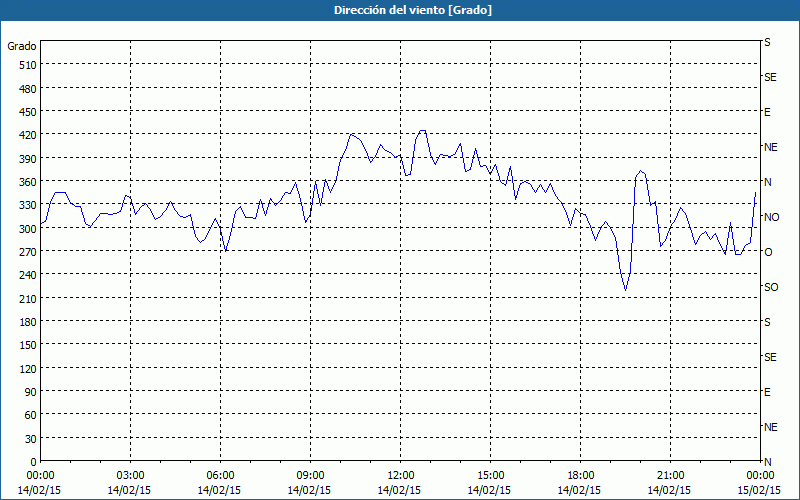The width and height of the screenshot is (800, 500).
Task: Select the 'Grado' y-axis unit label
Action: [x=22, y=46]
